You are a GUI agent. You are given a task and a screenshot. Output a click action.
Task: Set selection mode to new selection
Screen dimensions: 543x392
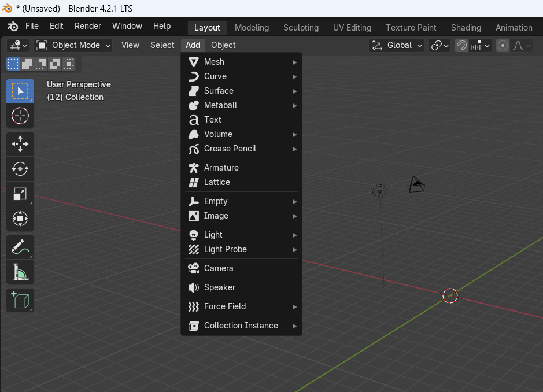[x=13, y=64]
